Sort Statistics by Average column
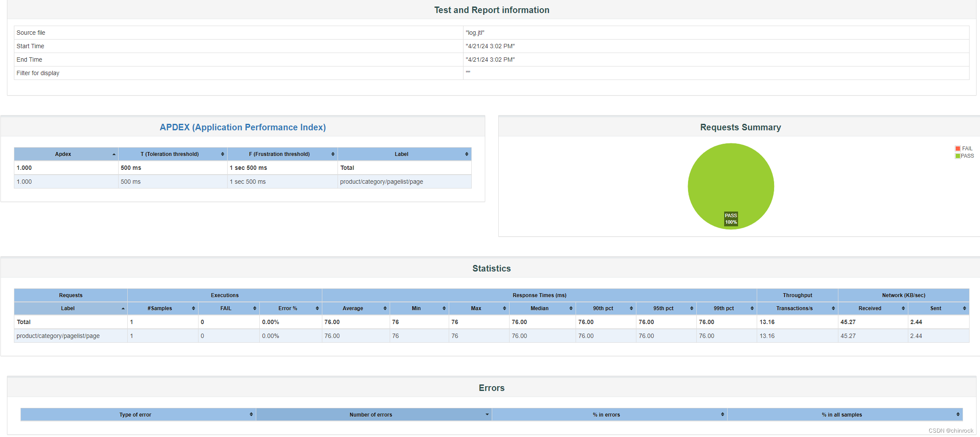Image resolution: width=980 pixels, height=437 pixels. [x=356, y=308]
